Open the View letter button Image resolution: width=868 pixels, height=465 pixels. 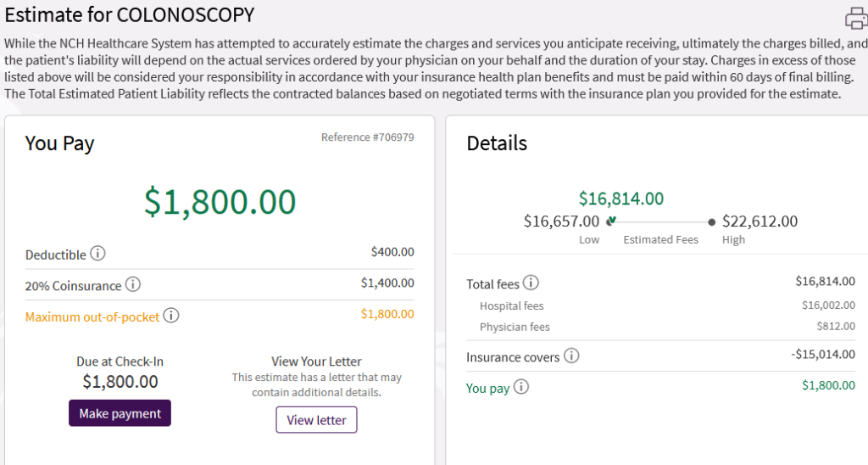pyautogui.click(x=316, y=420)
